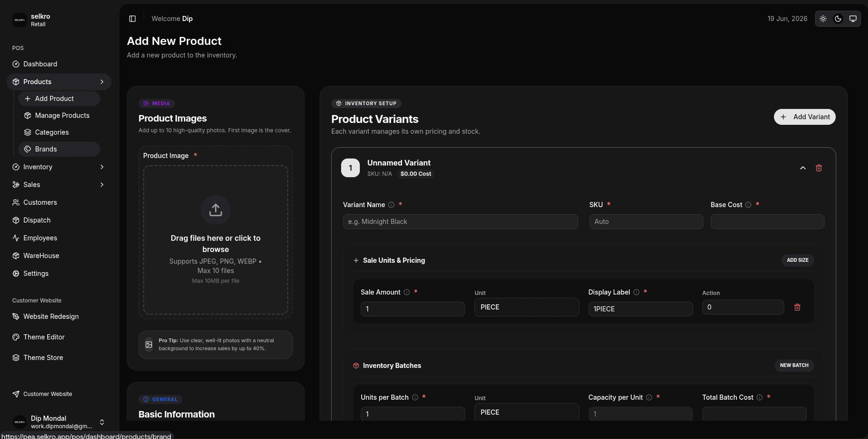Image resolution: width=868 pixels, height=439 pixels.
Task: Click Inventory gauge icon in sidebar
Action: coord(16,167)
